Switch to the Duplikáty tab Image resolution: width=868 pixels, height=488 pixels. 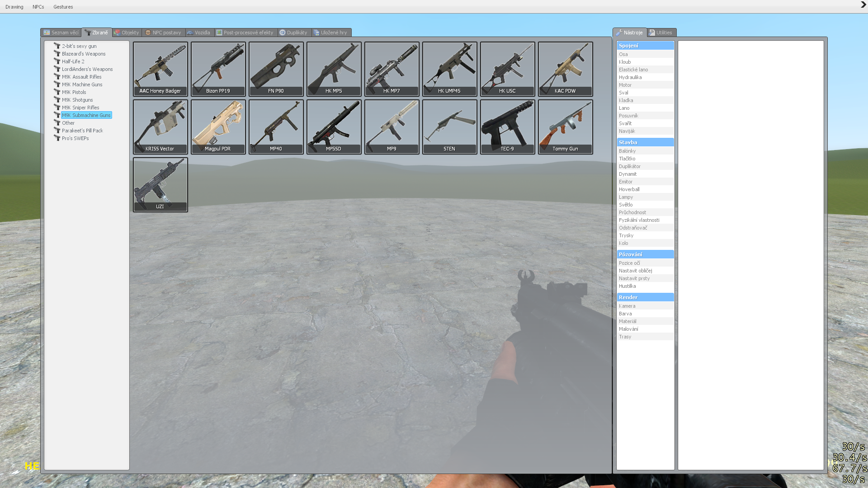(x=294, y=33)
